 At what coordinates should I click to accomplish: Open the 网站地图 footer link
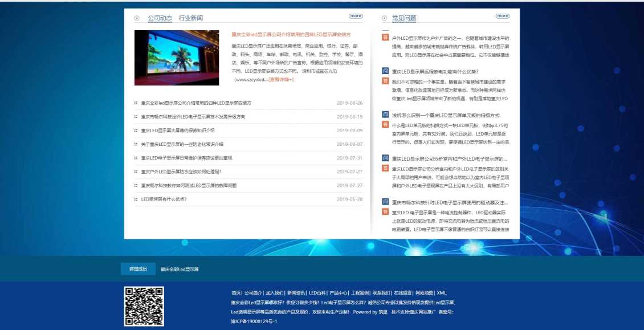pyautogui.click(x=427, y=293)
